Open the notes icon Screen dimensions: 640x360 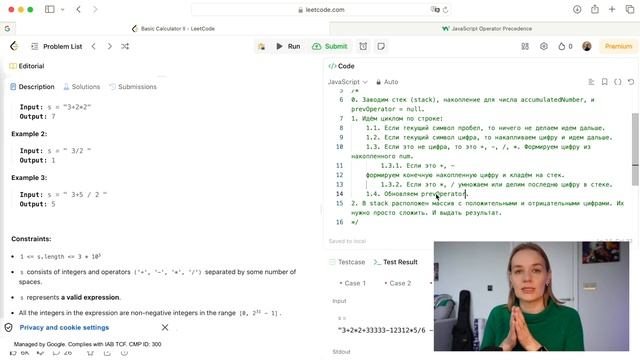tap(381, 47)
